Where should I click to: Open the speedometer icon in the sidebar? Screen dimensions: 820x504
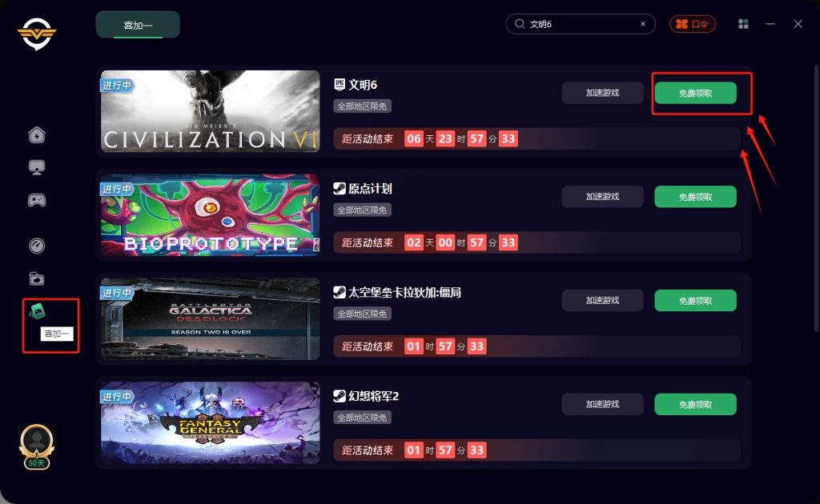coord(37,246)
